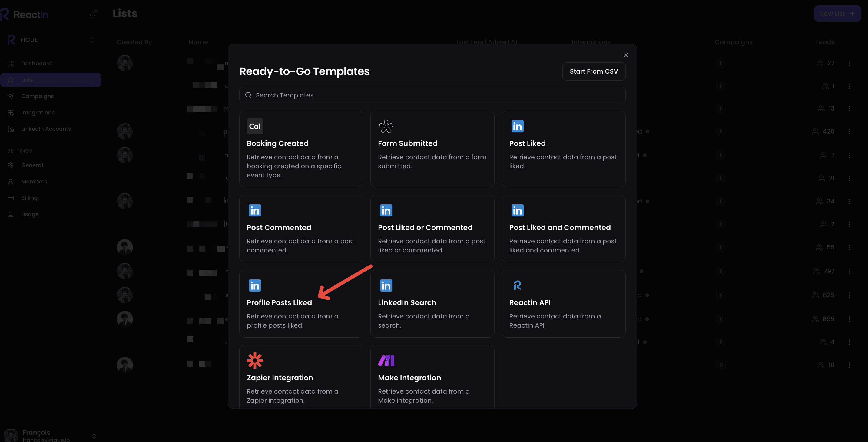
Task: Click the Billing card icon
Action: tap(10, 198)
